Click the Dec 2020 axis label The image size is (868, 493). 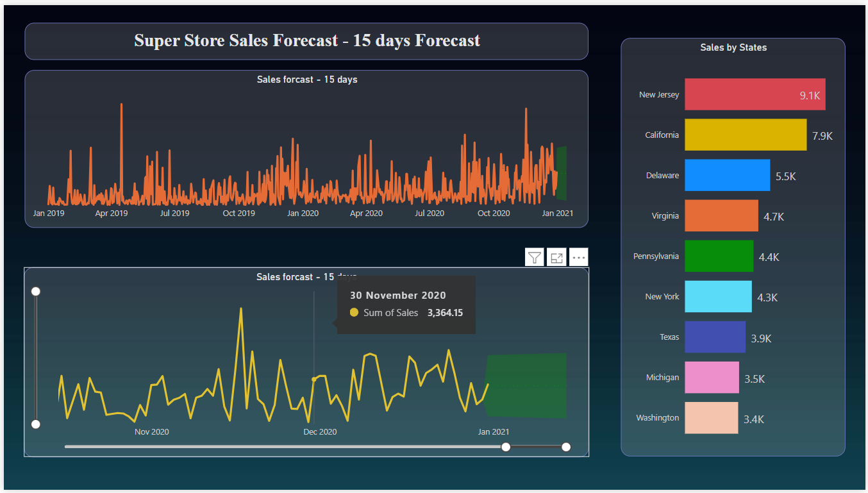320,431
